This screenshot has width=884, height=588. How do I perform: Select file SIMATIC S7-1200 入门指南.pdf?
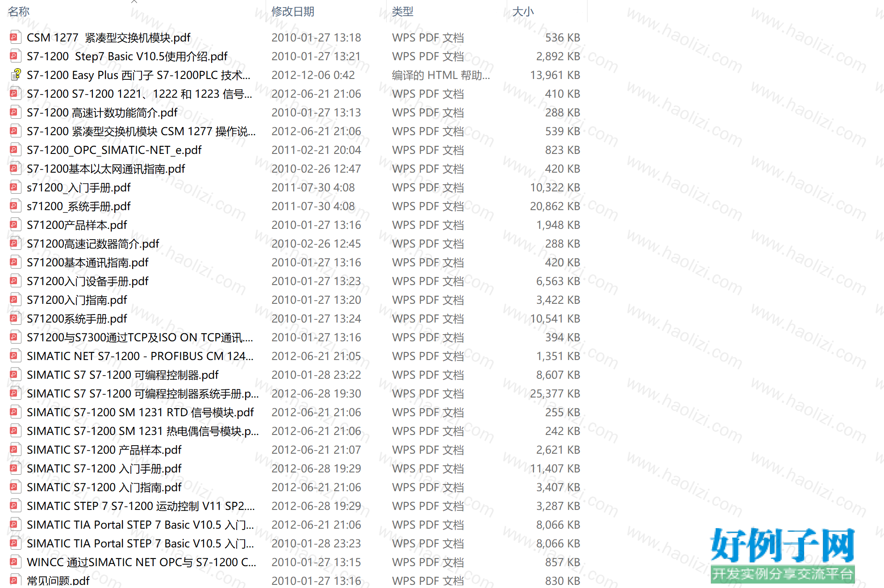tap(104, 487)
